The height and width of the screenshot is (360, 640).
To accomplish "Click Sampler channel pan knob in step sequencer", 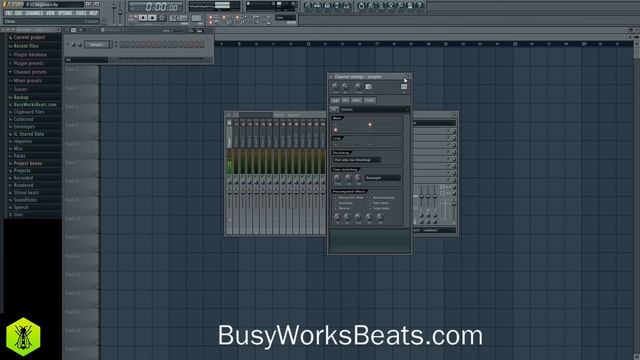I will (73, 44).
